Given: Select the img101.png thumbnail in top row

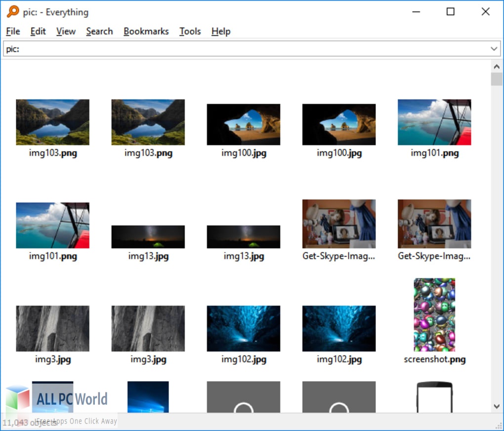Looking at the screenshot, I should click(x=434, y=122).
